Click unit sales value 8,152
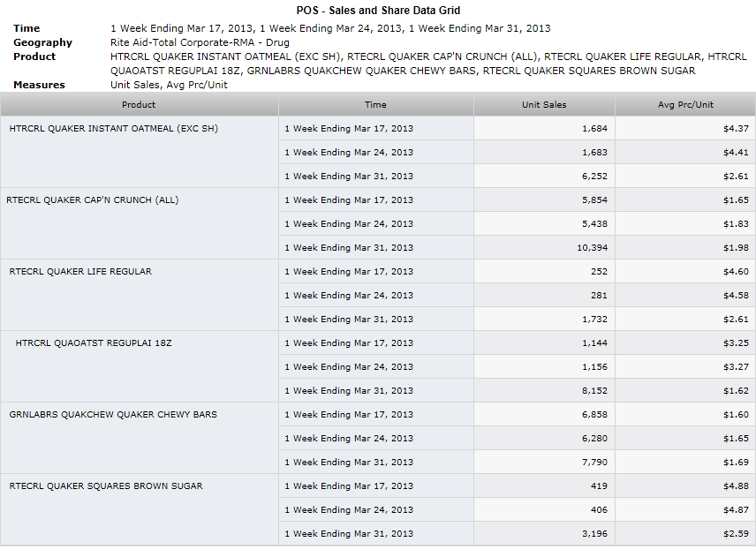 tap(594, 391)
